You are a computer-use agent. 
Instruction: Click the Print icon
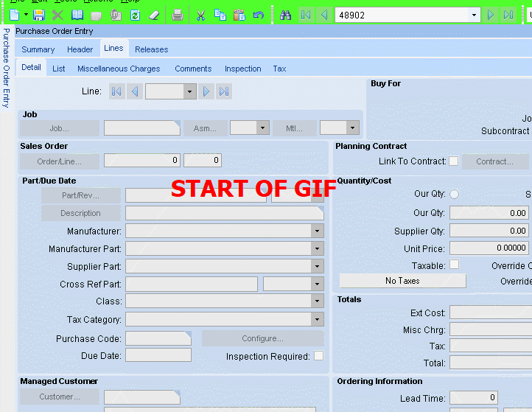178,15
